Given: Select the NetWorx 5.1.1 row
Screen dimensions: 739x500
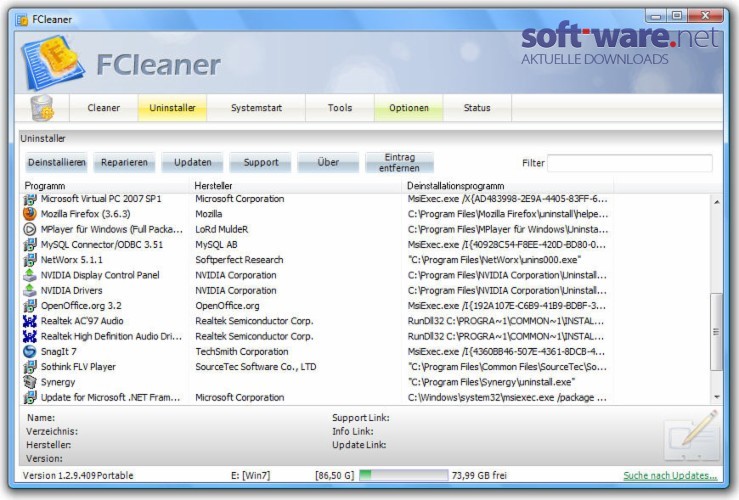Looking at the screenshot, I should tap(317, 260).
